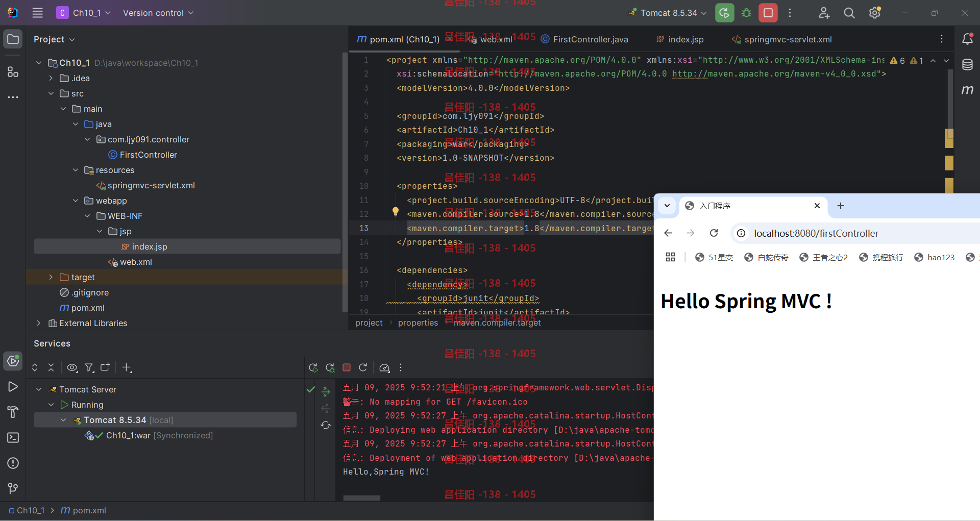
Task: Collapse the Tomcat Server node
Action: [x=39, y=389]
